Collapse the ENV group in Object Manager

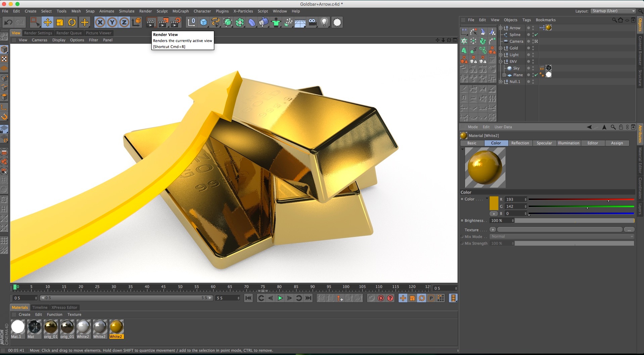pyautogui.click(x=501, y=61)
